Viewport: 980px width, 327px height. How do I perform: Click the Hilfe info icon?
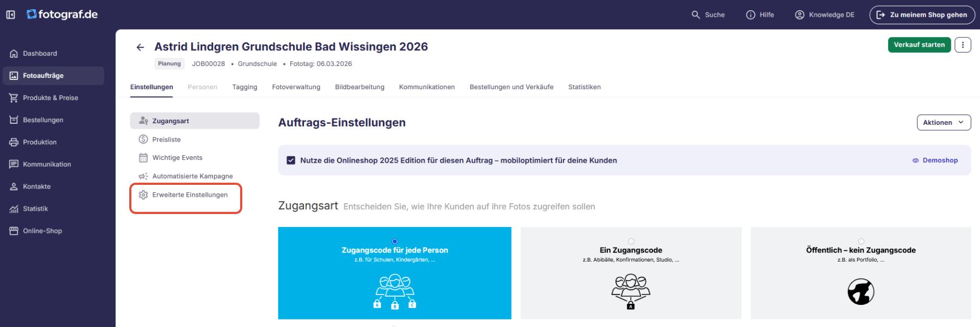[x=751, y=15]
